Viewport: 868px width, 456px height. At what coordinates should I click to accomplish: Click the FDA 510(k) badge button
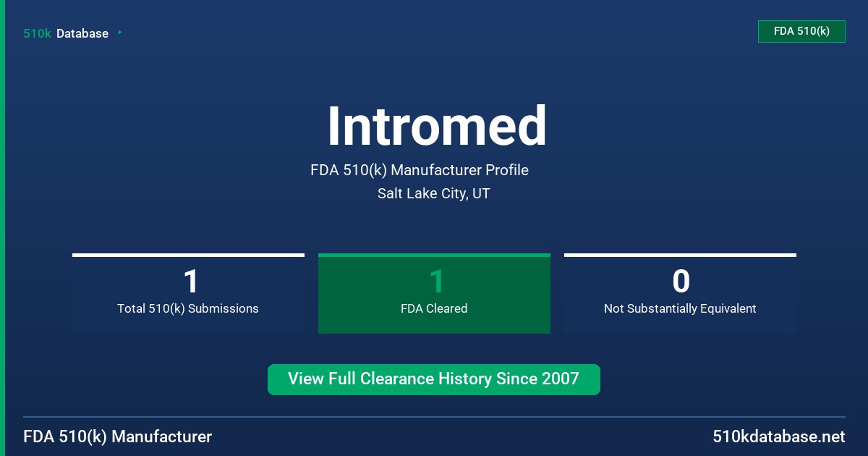[801, 31]
